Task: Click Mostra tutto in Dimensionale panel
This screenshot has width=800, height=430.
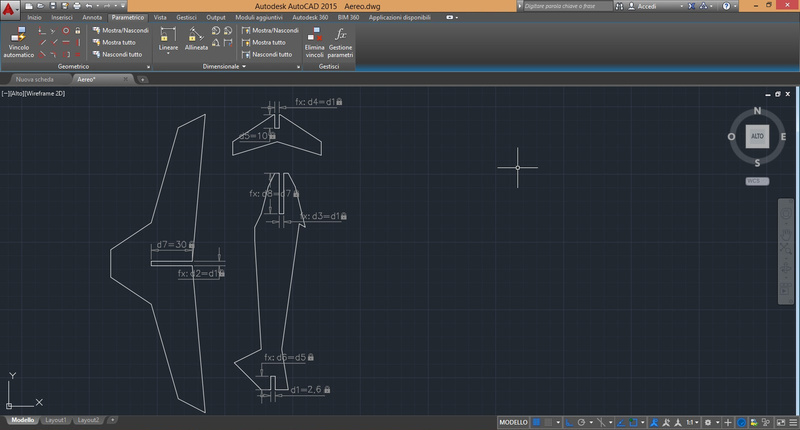Action: tap(268, 43)
